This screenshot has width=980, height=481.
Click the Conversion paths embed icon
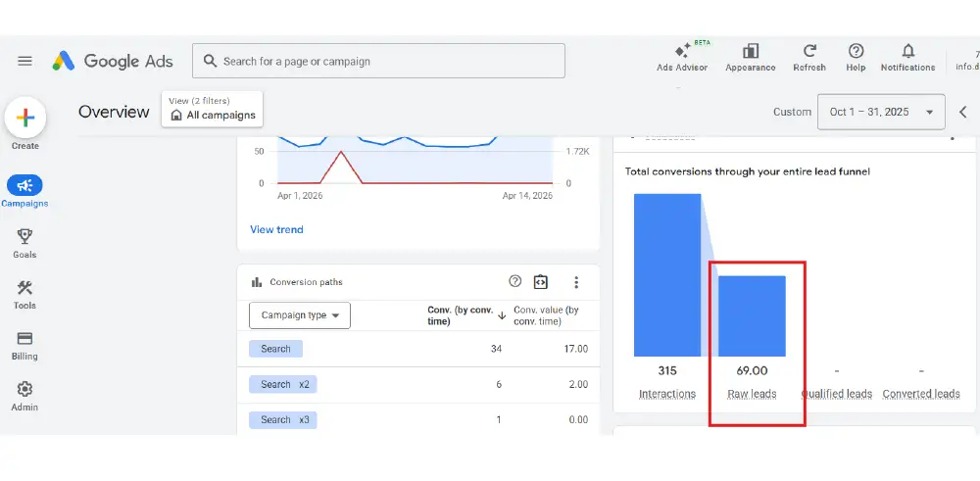(x=540, y=282)
